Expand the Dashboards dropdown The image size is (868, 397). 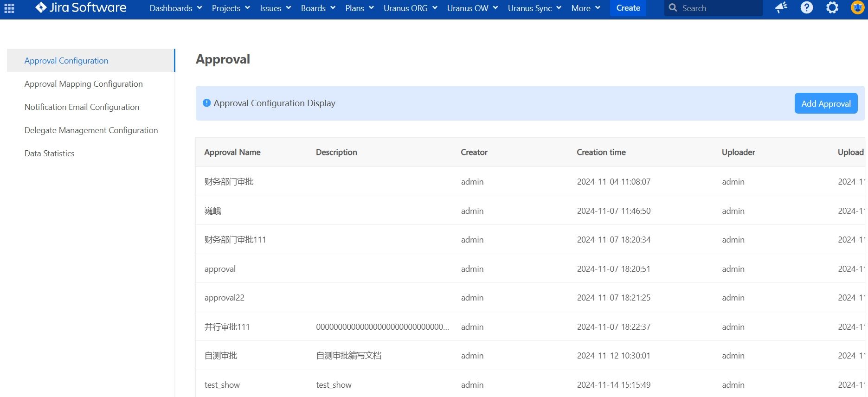(176, 8)
